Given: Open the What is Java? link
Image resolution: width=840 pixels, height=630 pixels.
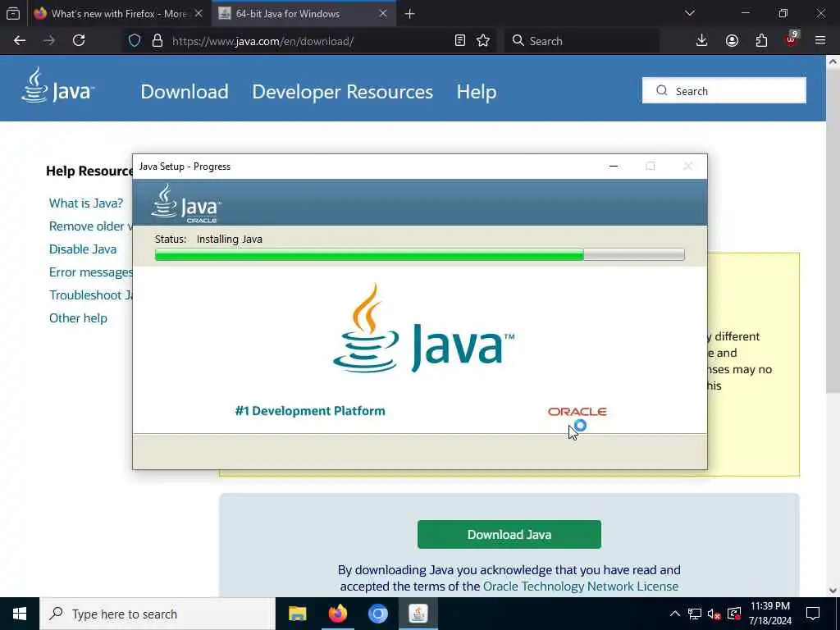Looking at the screenshot, I should point(85,203).
